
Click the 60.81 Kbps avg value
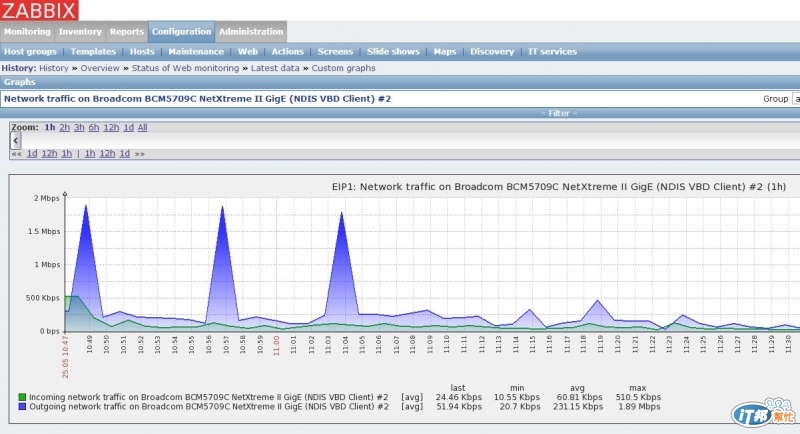click(579, 397)
